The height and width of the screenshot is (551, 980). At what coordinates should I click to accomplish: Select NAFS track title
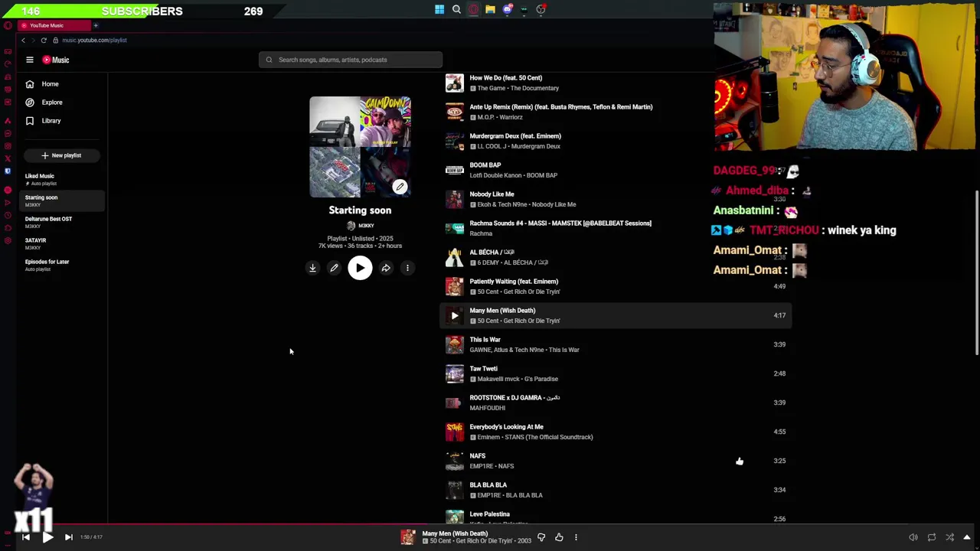click(x=477, y=456)
